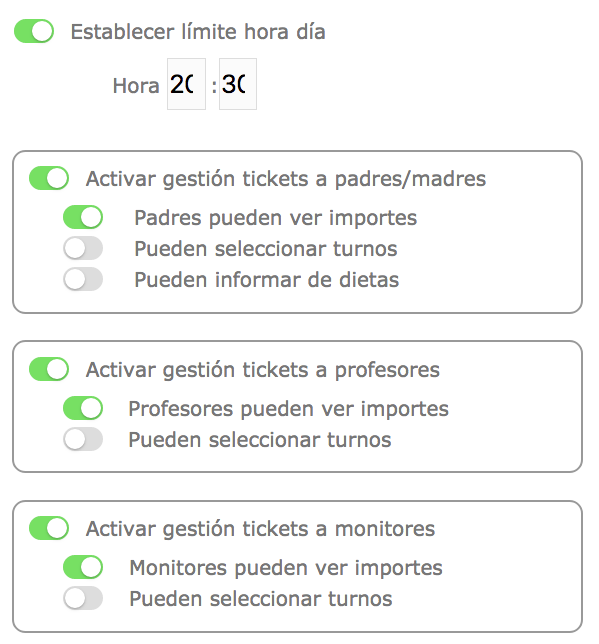Disable Activar gestión tickets a padres/madres

(49, 178)
